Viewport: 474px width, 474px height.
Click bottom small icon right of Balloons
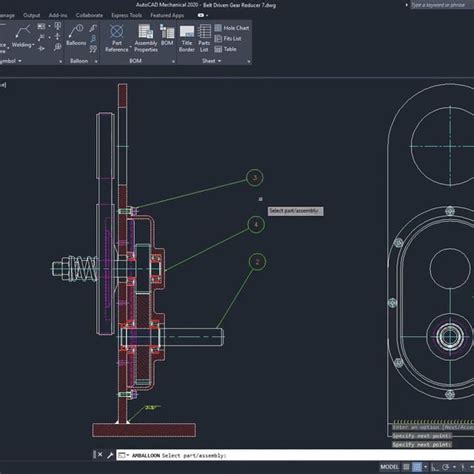(93, 49)
